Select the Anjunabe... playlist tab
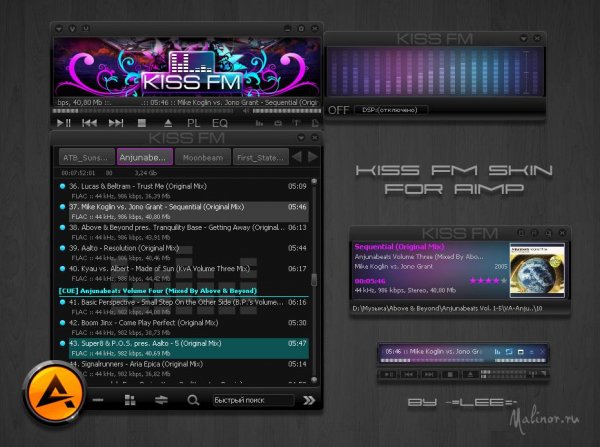Viewport: 600px width, 447px height. [x=145, y=157]
